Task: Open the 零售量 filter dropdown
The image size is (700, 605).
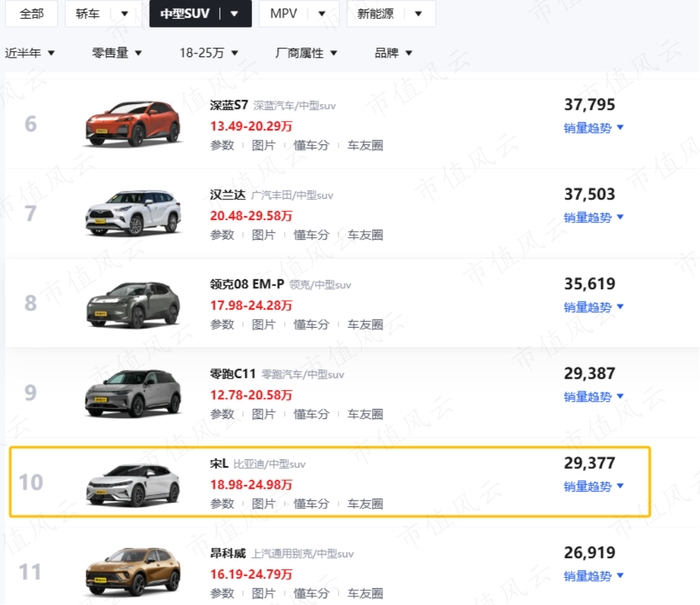Action: [116, 53]
